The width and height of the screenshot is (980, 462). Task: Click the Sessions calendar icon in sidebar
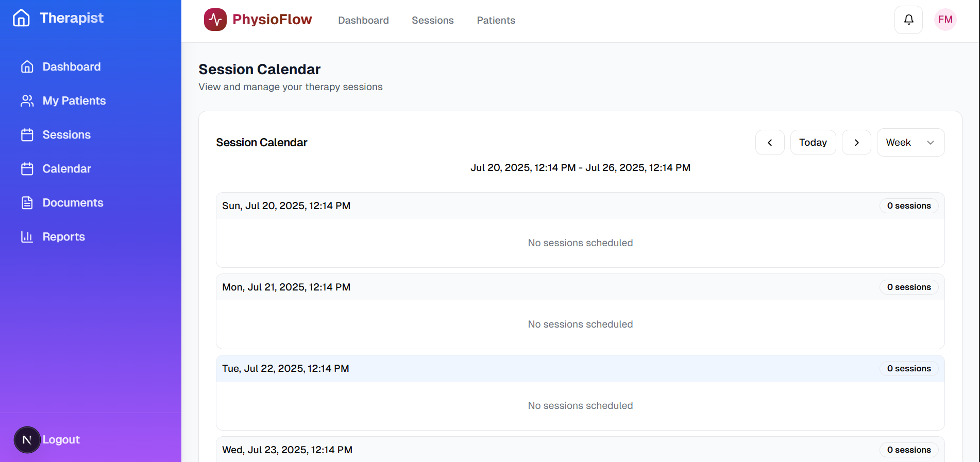click(27, 135)
